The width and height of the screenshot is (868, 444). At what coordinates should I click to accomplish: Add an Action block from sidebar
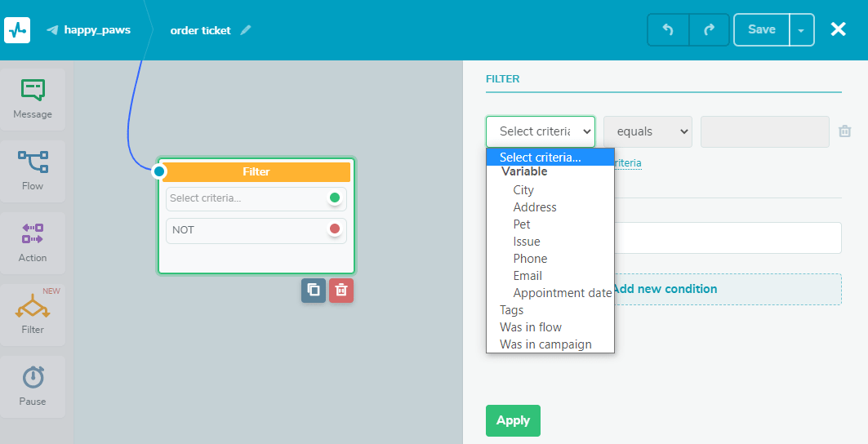pos(33,242)
